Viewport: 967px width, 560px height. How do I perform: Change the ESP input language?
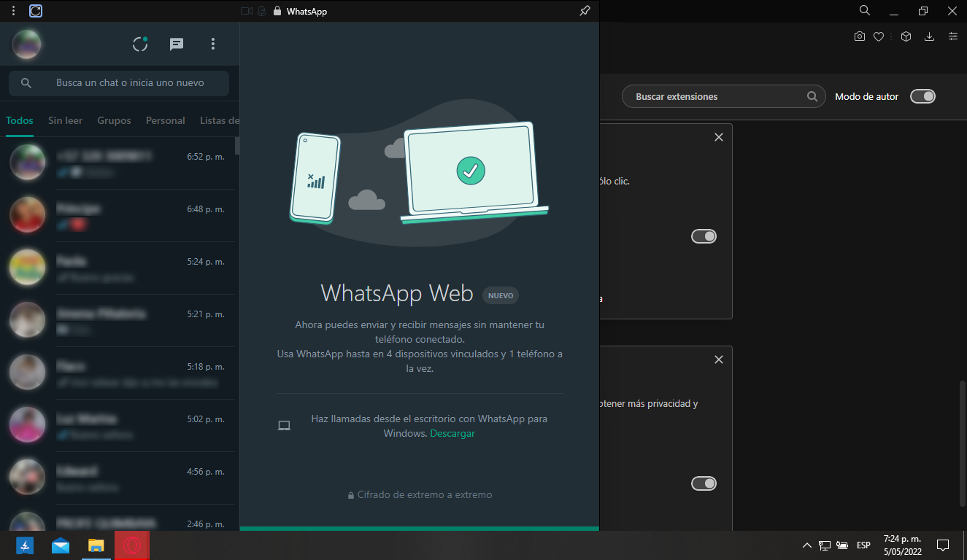863,545
